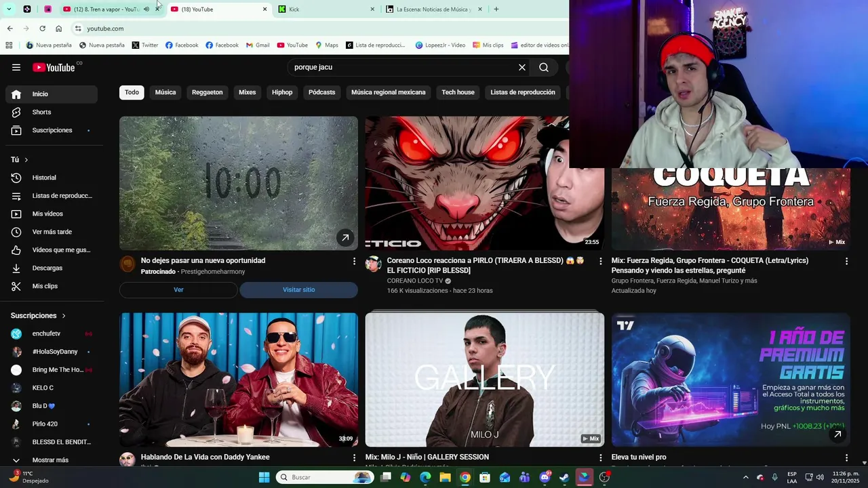The image size is (868, 488).
Task: Expand Mostrar más subscriptions
Action: pyautogui.click(x=52, y=460)
